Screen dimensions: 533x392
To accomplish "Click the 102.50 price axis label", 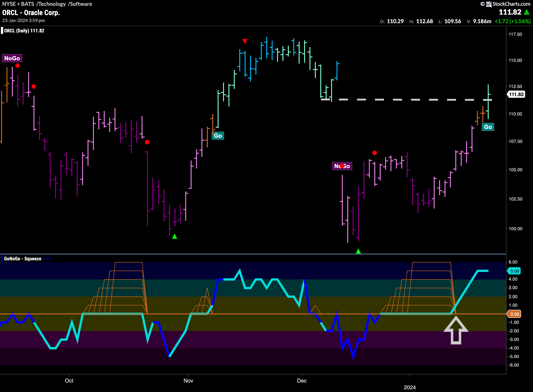I will click(515, 199).
